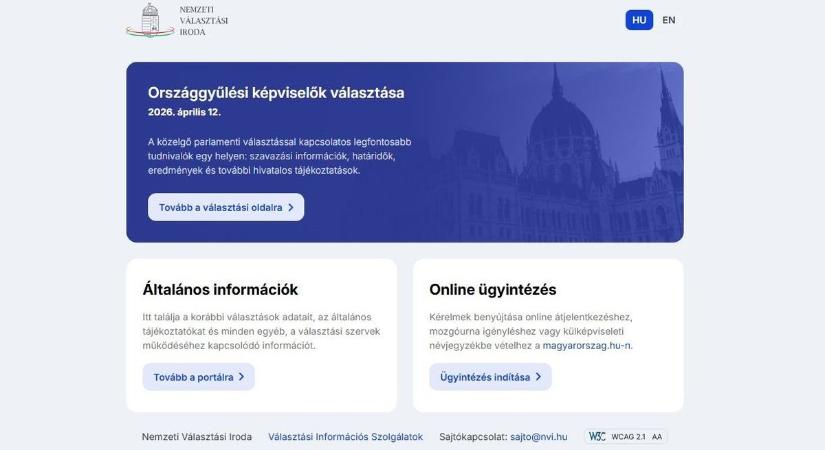Click chevron in Tovább a portálra
Screen dimensions: 825x450
242,377
